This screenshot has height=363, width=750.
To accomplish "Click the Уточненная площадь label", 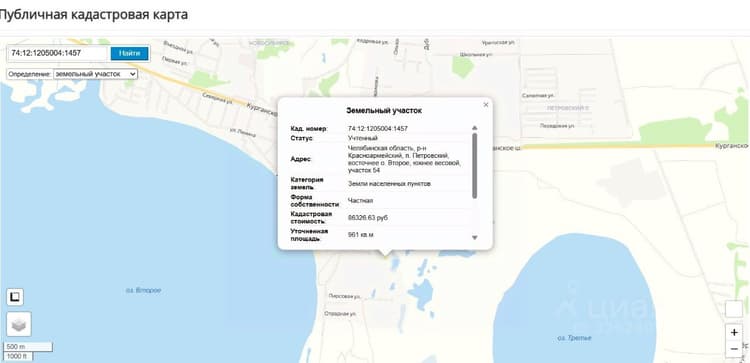I will click(309, 234).
